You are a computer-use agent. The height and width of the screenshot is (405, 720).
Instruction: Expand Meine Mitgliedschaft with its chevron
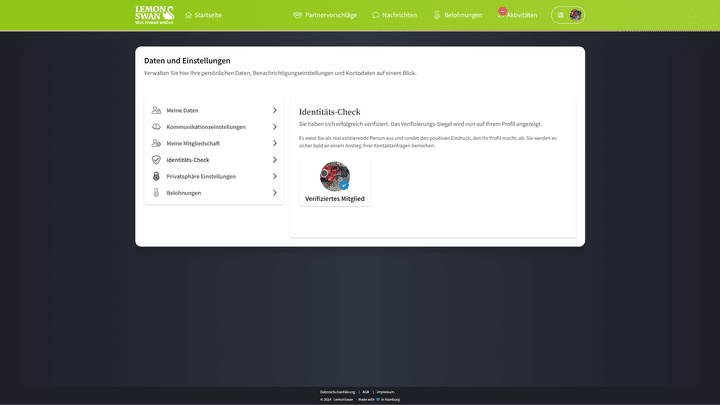(275, 143)
